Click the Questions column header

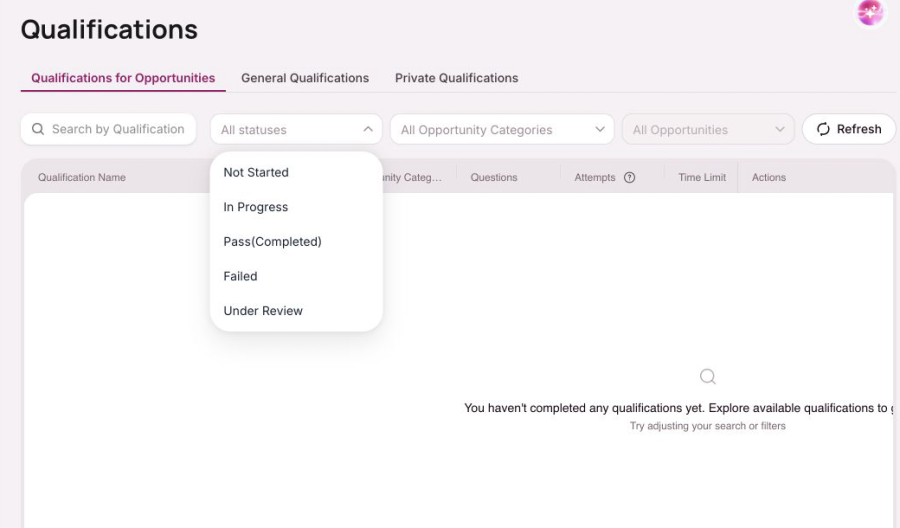[x=494, y=177]
